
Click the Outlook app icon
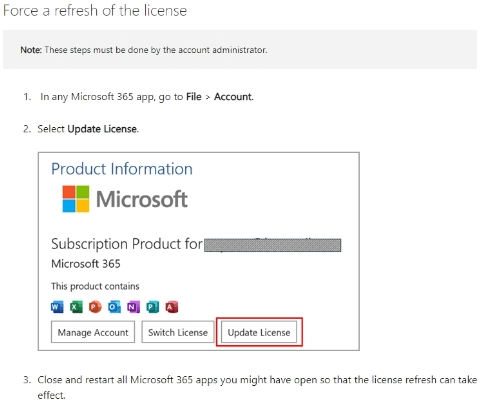coord(114,307)
